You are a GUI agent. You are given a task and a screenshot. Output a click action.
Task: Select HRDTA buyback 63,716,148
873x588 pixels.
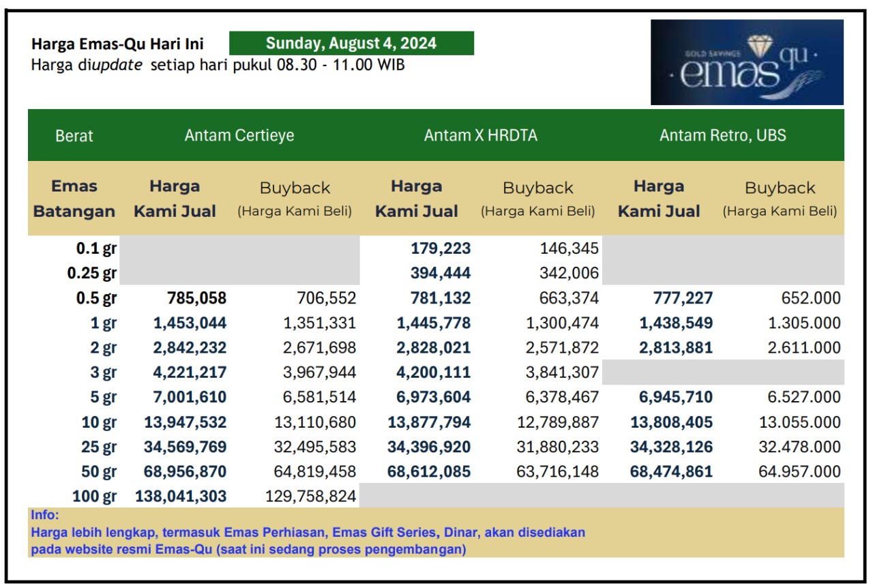point(558,471)
